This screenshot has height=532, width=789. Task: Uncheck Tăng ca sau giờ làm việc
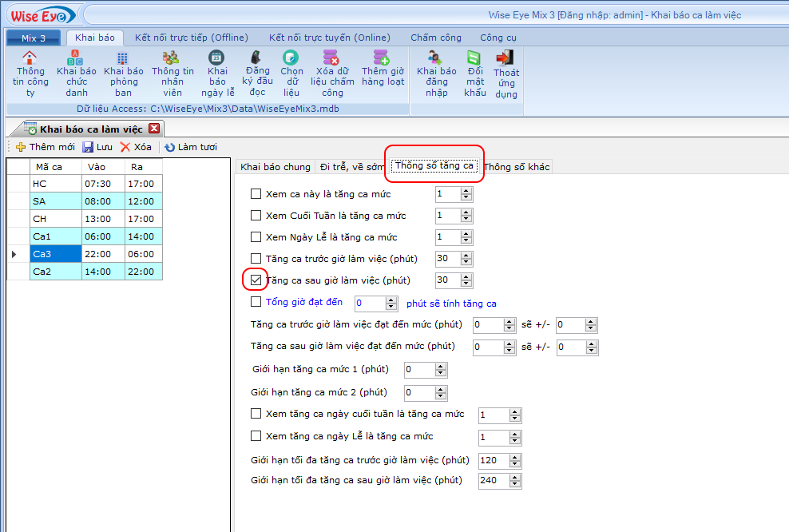coord(256,280)
